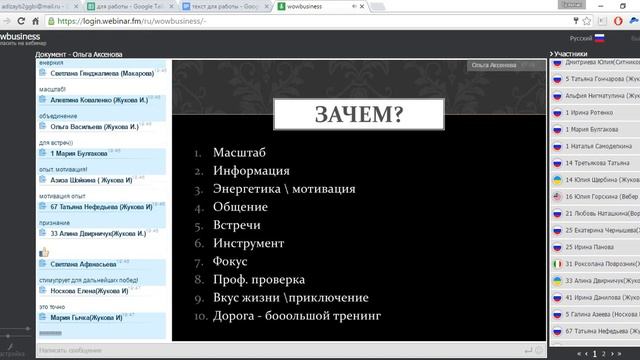The image size is (640, 360).
Task: Go to next participants page
Action: 612,354
